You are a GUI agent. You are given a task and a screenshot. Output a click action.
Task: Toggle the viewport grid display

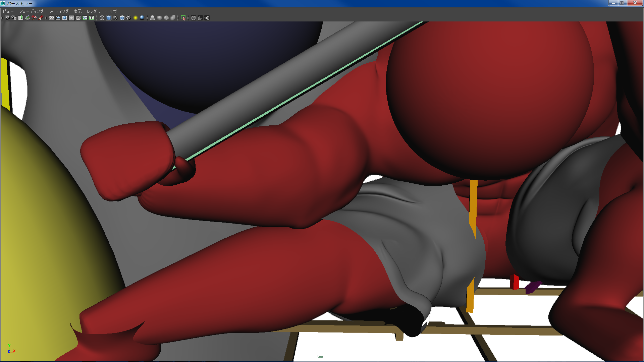tap(51, 18)
